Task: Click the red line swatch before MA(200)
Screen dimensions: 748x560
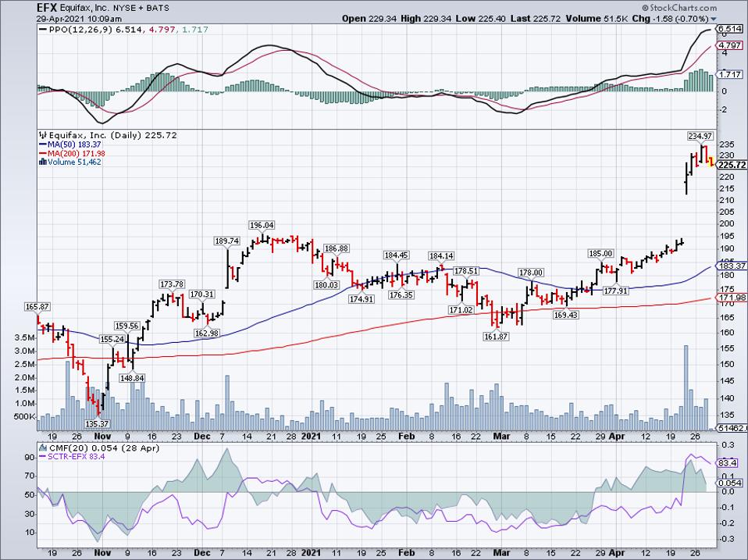Action: click(43, 154)
